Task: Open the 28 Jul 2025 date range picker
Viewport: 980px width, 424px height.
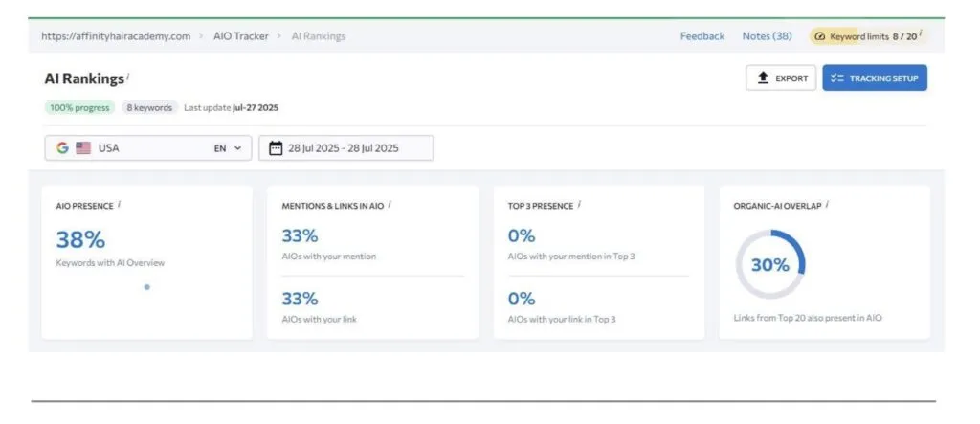Action: tap(345, 148)
